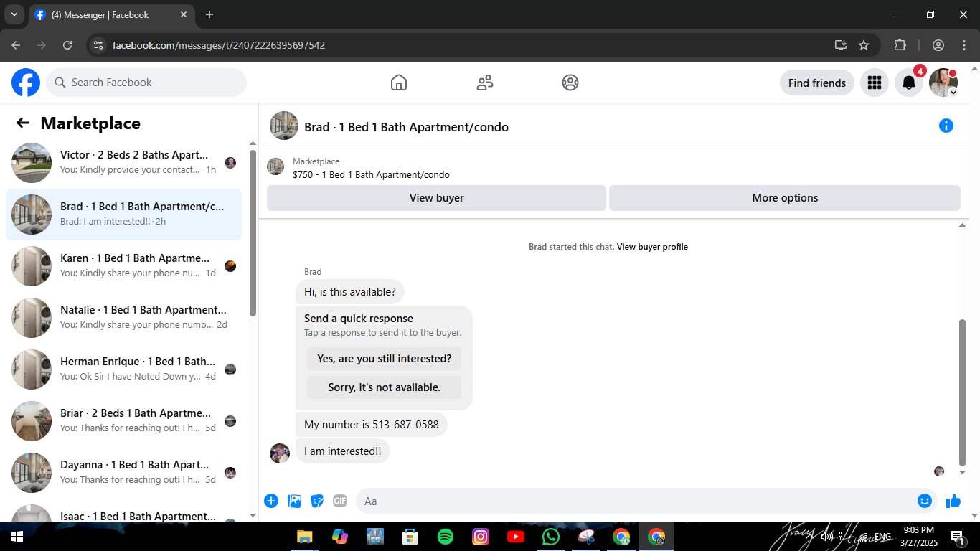Click the ENG language indicator
This screenshot has height=551, width=980.
tap(882, 537)
